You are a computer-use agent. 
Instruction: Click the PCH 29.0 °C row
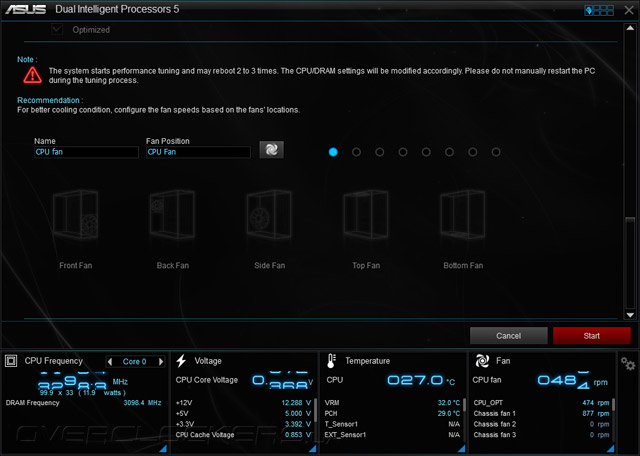[392, 414]
